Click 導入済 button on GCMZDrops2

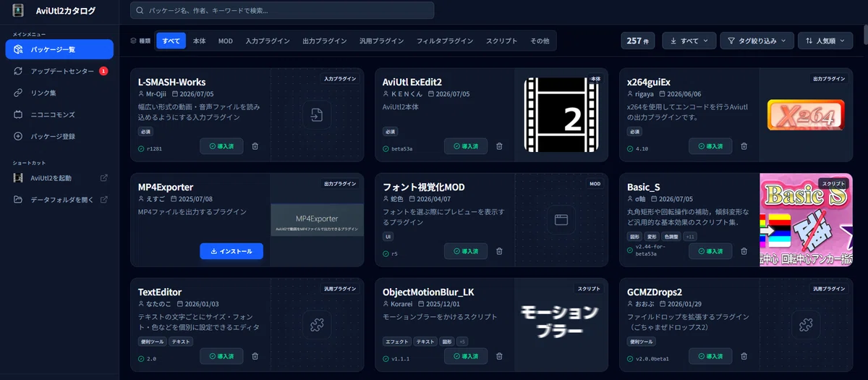tap(710, 356)
